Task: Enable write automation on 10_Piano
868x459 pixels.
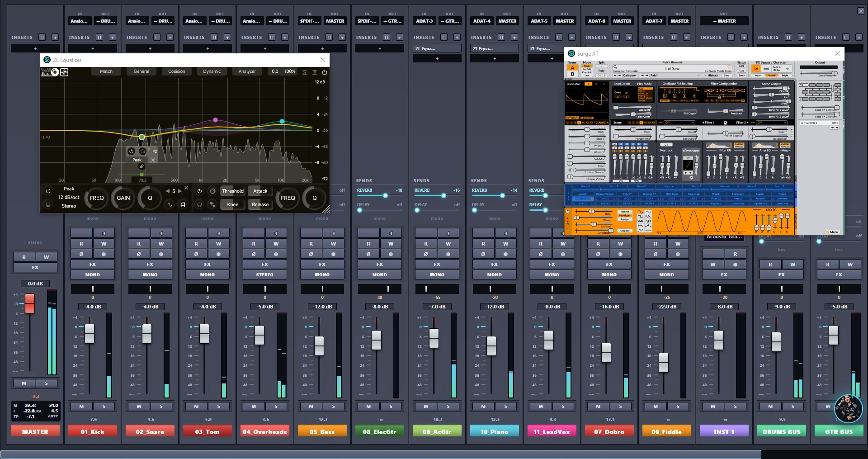Action: (505, 244)
